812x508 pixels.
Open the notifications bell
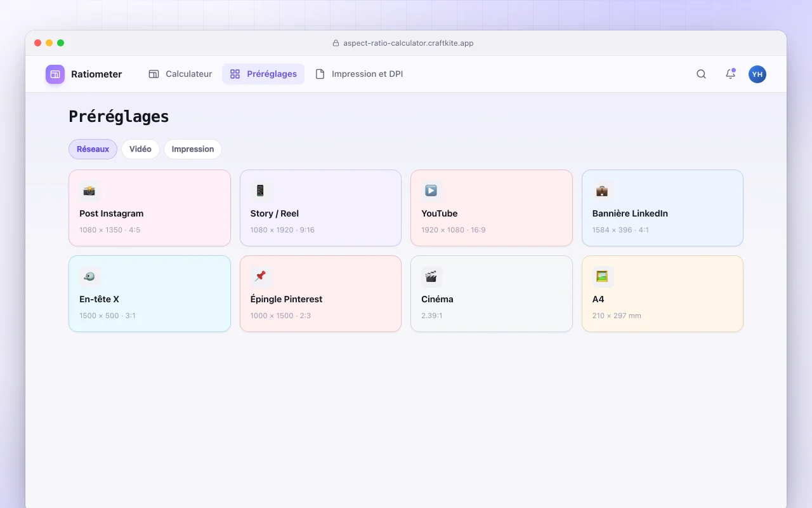[x=730, y=74]
